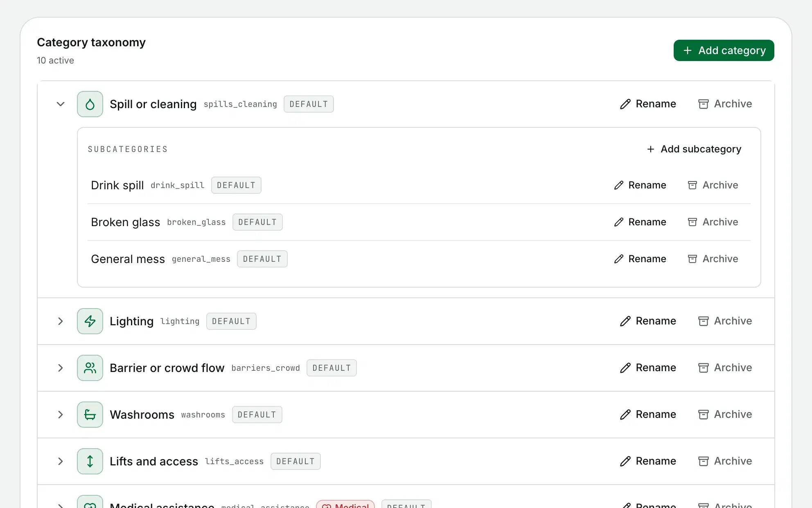Click the barriers_crowd slug text
The width and height of the screenshot is (812, 508).
[x=266, y=368]
